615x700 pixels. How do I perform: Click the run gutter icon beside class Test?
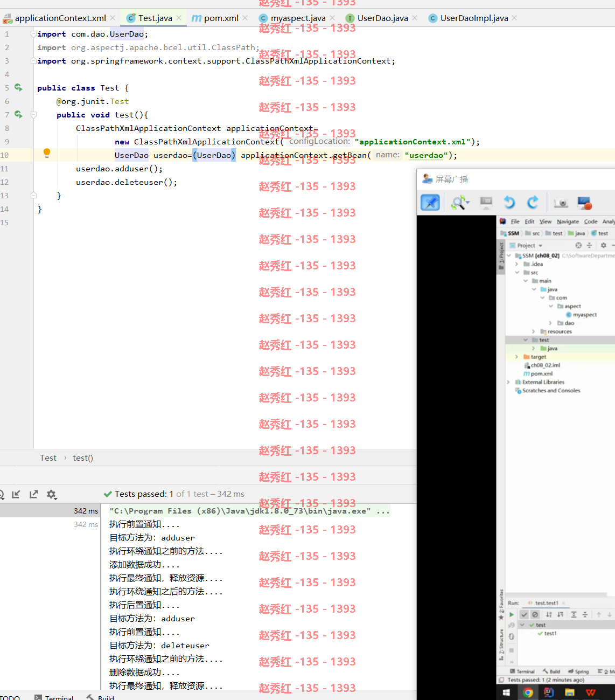18,87
